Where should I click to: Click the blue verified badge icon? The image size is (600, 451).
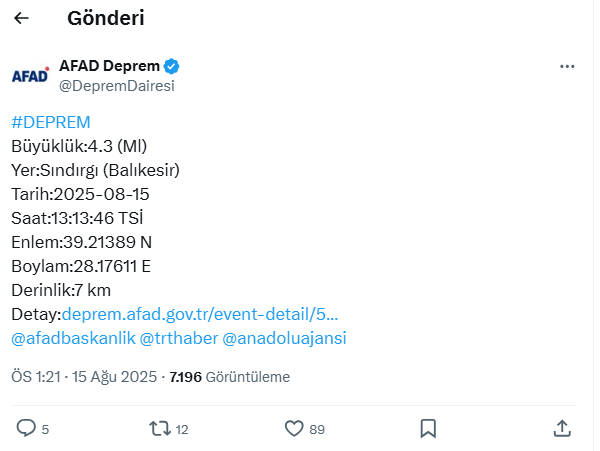171,66
